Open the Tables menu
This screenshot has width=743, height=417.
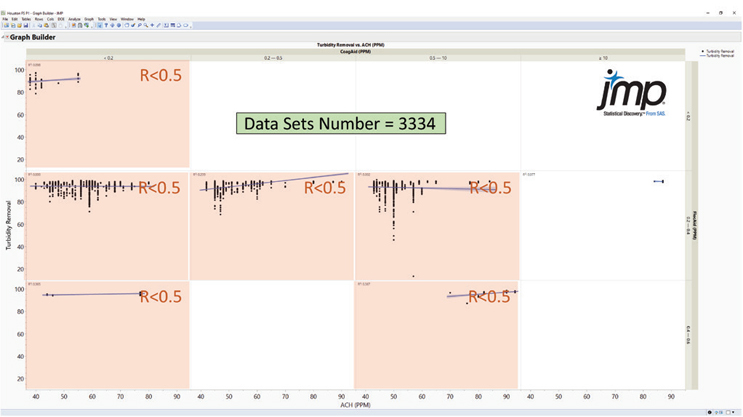25,19
